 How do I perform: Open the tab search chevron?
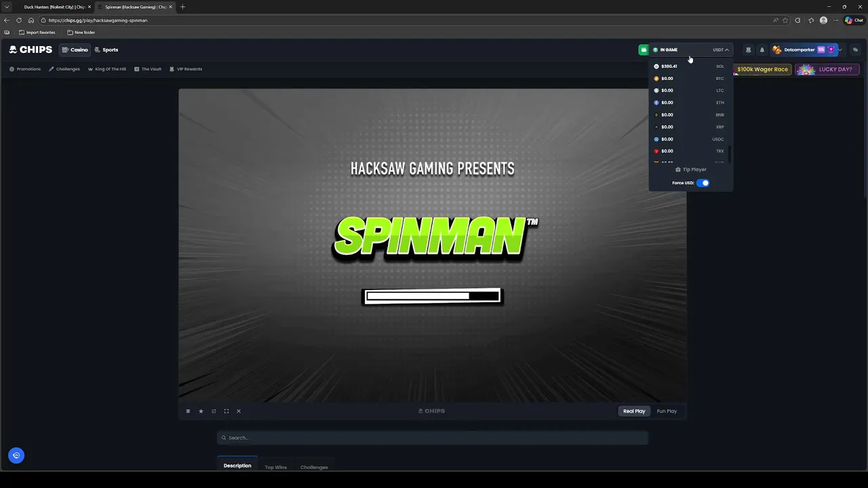click(7, 7)
